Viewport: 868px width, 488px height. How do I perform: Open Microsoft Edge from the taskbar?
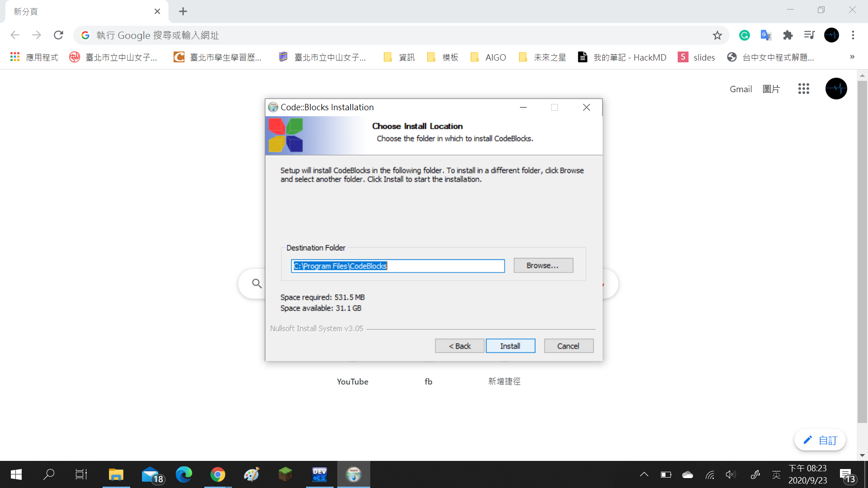pyautogui.click(x=184, y=474)
